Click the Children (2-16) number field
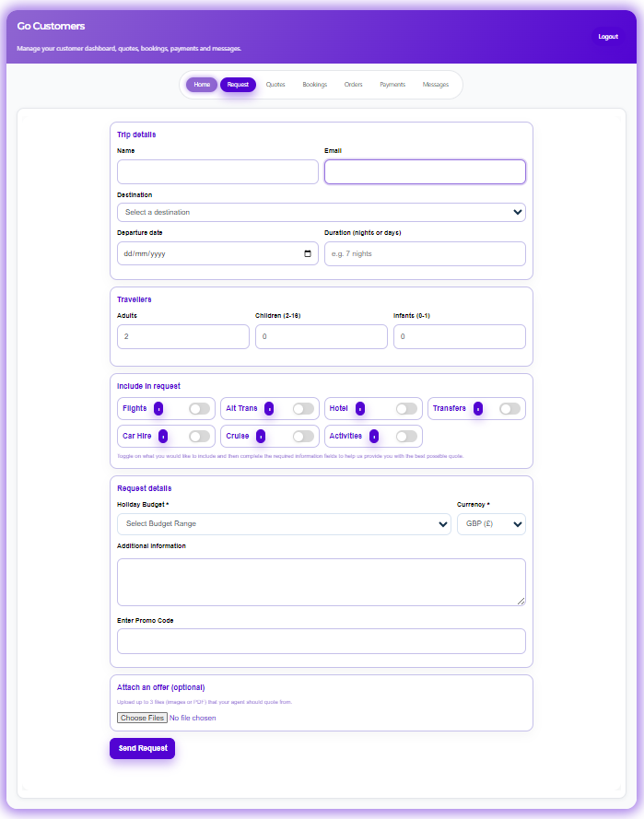The width and height of the screenshot is (644, 819). [322, 337]
